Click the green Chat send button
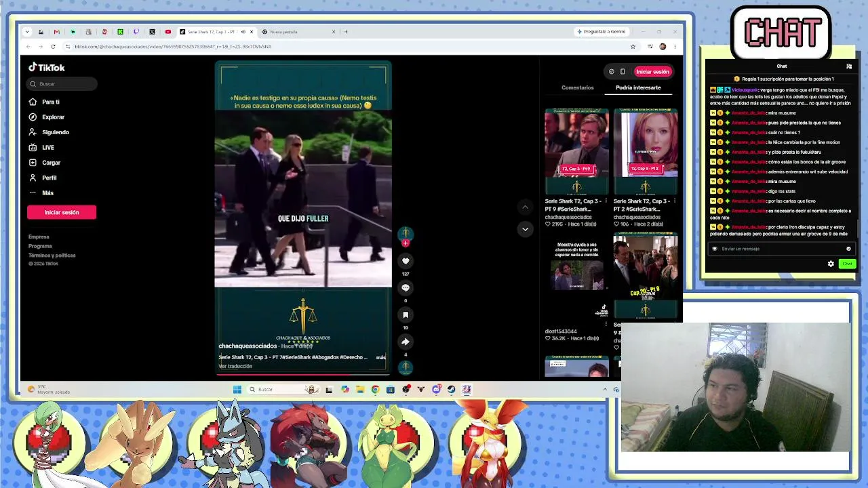The image size is (868, 488). pyautogui.click(x=847, y=264)
